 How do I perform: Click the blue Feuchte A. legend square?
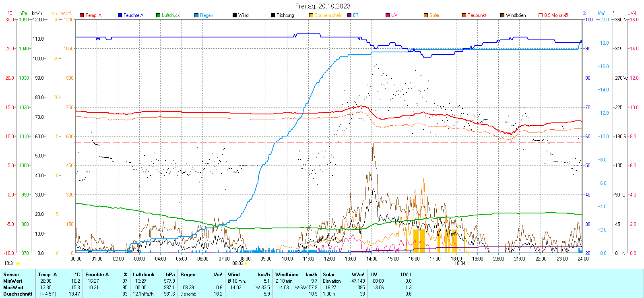point(120,15)
